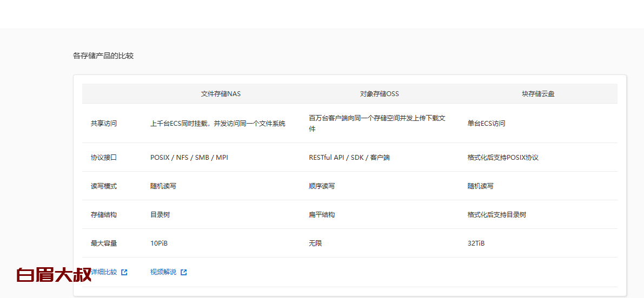The height and width of the screenshot is (298, 644).
Task: Click 随机读写 in the 块存储云盘 column
Action: pos(480,186)
